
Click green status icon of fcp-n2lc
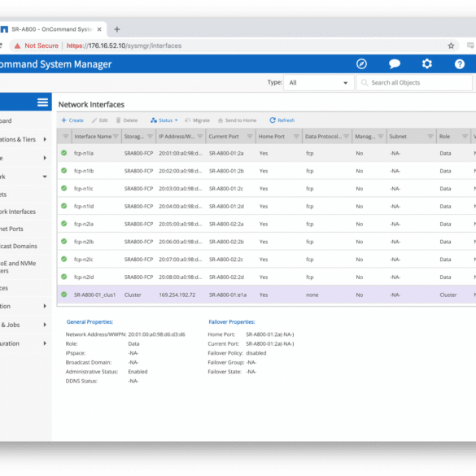point(63,259)
